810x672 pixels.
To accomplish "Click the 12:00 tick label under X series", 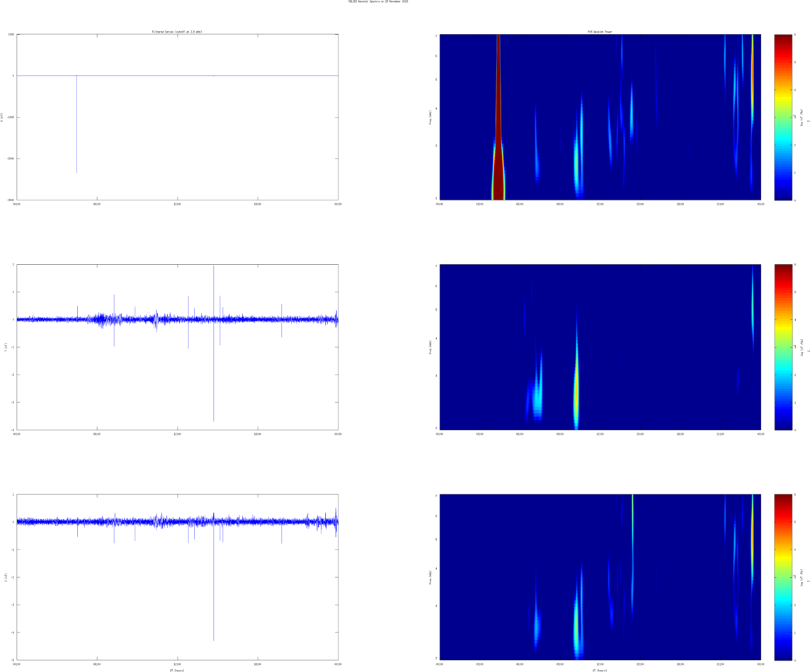I will (x=177, y=204).
